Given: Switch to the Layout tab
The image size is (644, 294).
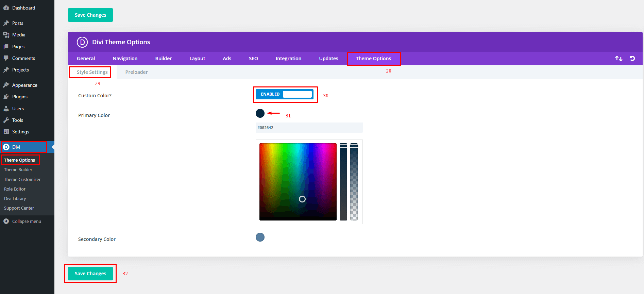Looking at the screenshot, I should tap(197, 59).
